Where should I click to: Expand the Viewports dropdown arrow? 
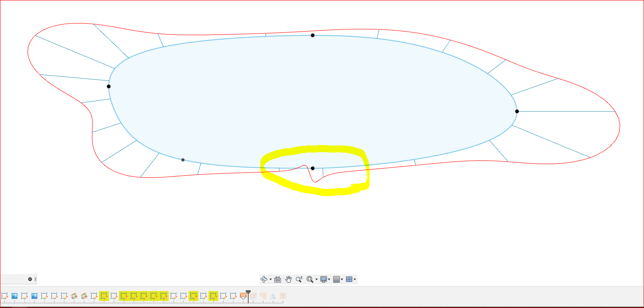pos(355,279)
